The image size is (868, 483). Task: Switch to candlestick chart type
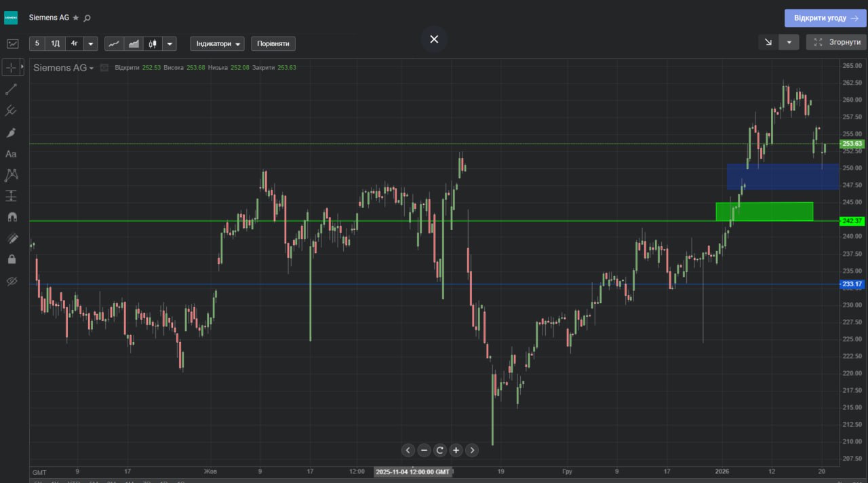(x=153, y=43)
